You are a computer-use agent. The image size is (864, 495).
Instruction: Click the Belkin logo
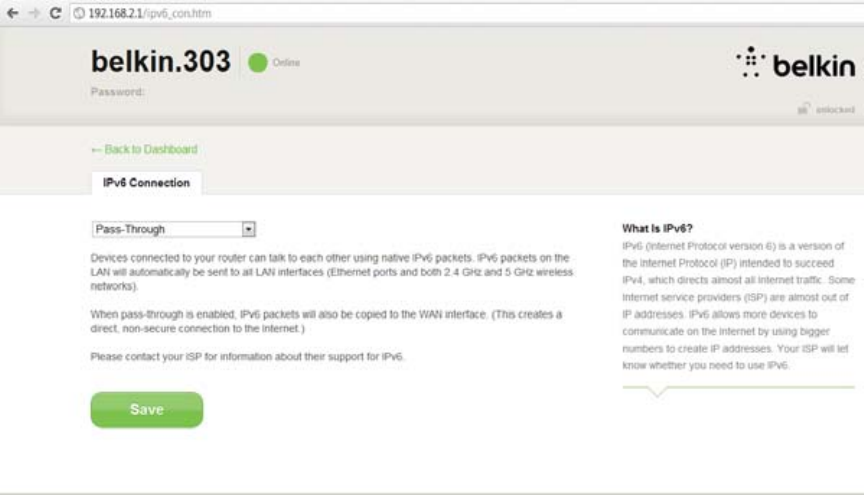point(795,62)
